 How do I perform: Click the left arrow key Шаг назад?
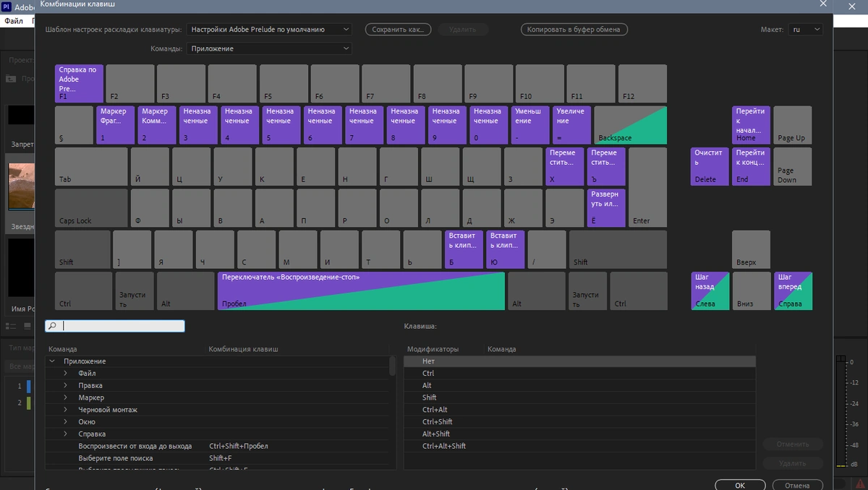(710, 291)
